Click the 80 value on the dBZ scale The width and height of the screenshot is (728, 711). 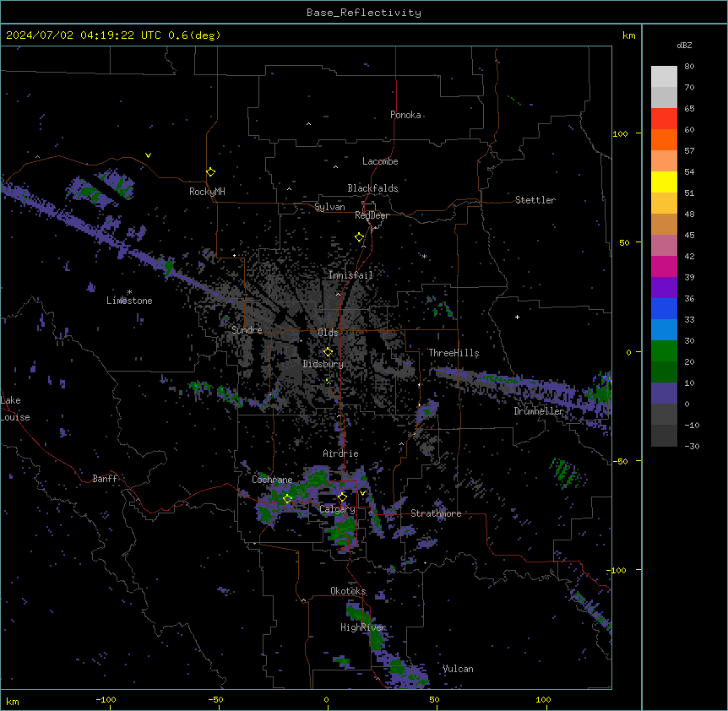689,67
